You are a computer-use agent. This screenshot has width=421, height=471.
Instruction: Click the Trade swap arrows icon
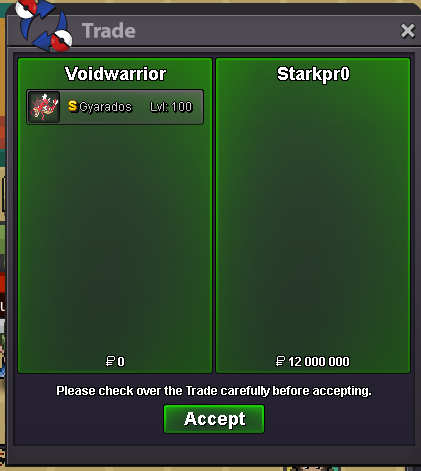44,26
